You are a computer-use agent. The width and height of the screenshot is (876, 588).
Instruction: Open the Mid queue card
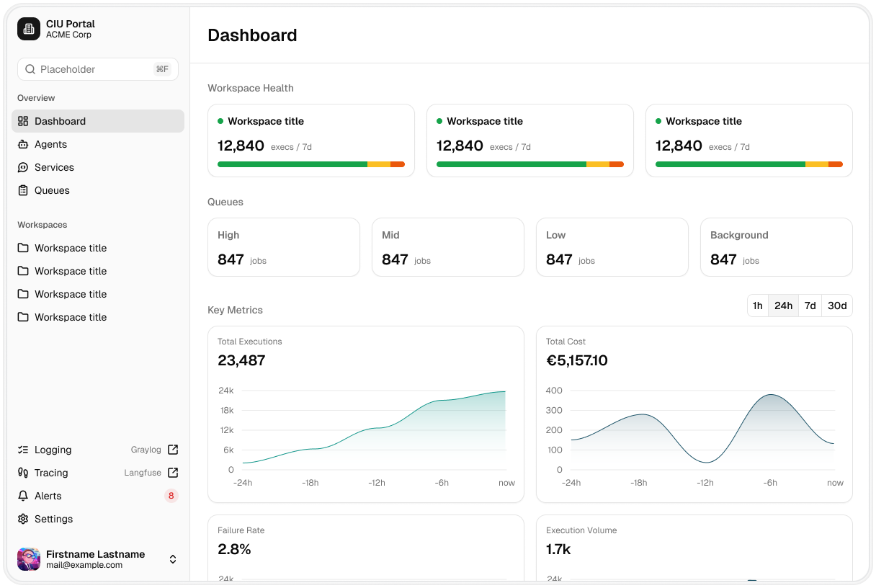(448, 247)
